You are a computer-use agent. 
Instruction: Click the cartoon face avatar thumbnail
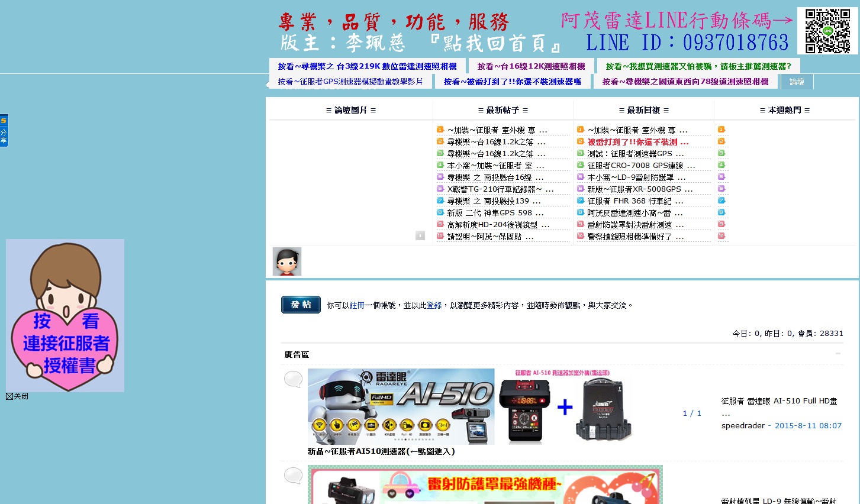(287, 261)
